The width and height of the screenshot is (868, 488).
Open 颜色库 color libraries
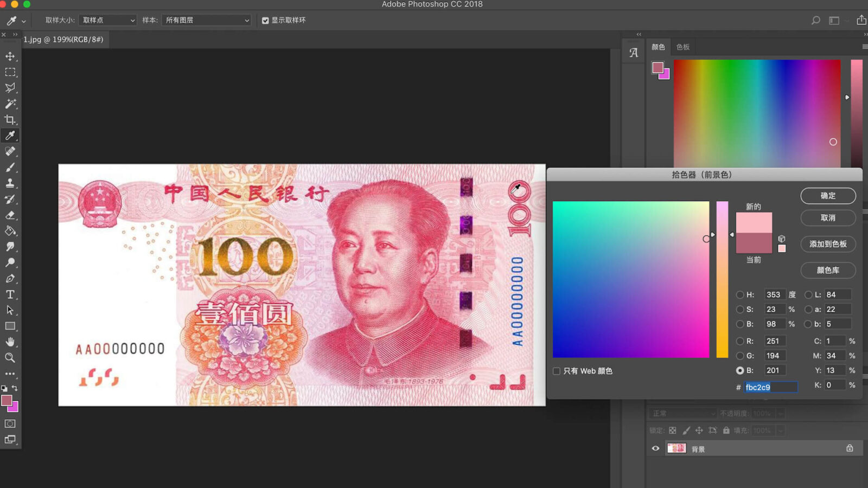828,270
